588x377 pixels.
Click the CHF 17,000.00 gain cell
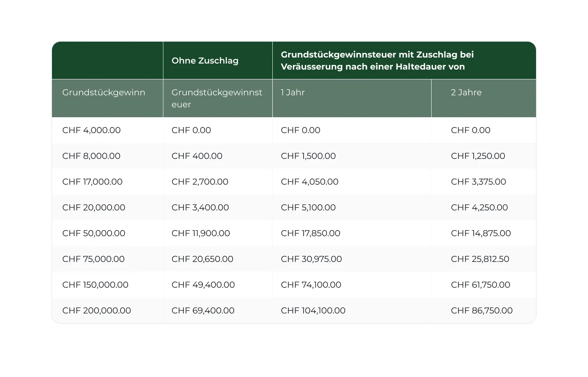coord(92,182)
